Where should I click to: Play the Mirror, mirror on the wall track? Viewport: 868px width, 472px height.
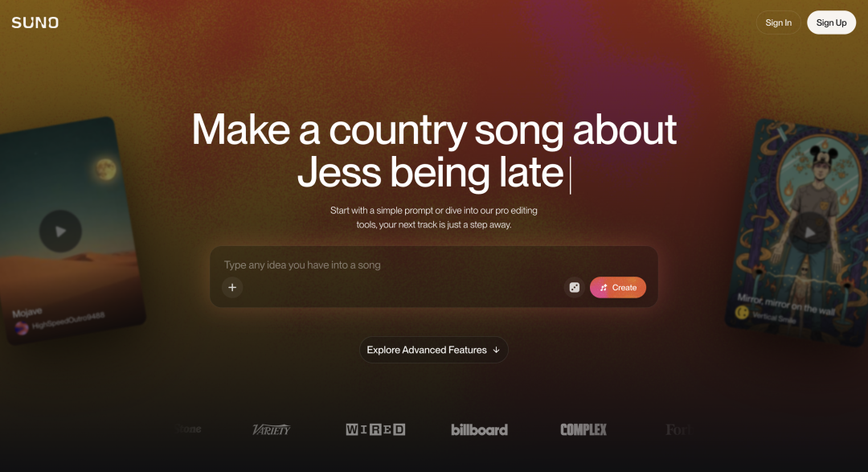809,232
